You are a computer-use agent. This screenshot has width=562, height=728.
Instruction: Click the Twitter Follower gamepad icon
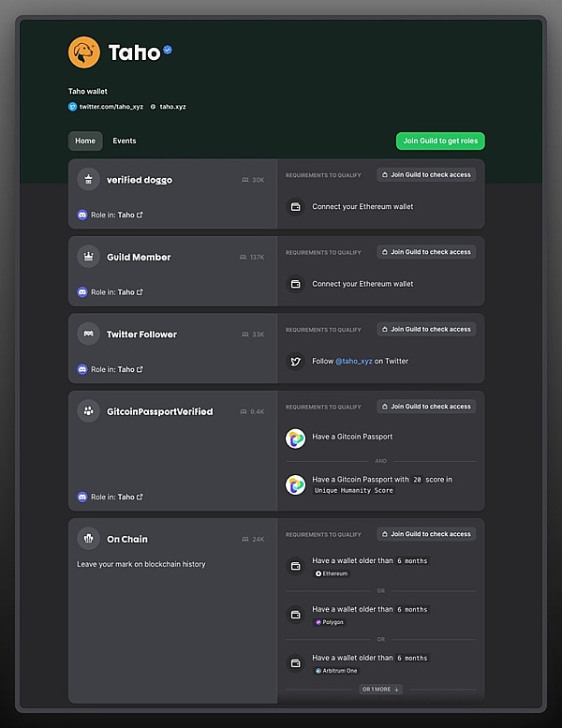point(88,334)
